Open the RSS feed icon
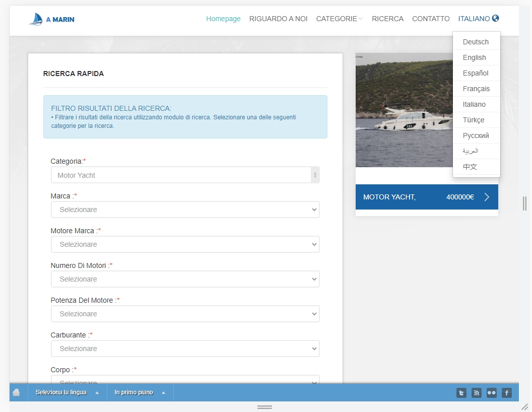 coord(477,393)
